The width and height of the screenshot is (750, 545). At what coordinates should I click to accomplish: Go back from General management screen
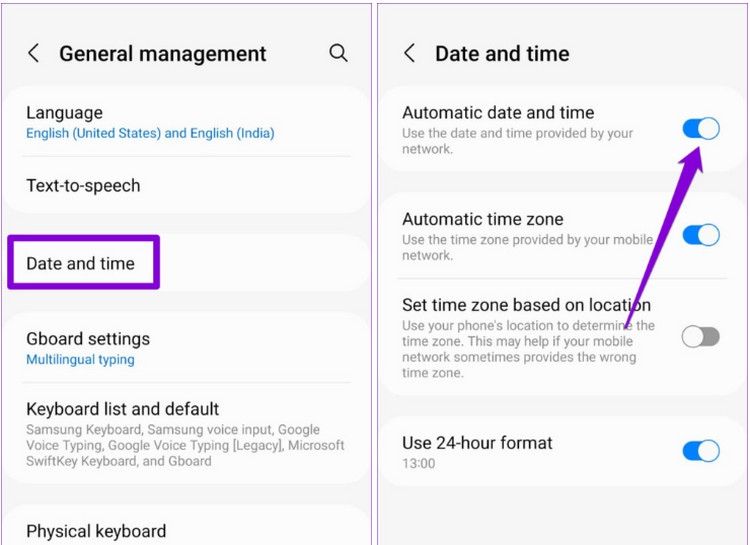33,53
